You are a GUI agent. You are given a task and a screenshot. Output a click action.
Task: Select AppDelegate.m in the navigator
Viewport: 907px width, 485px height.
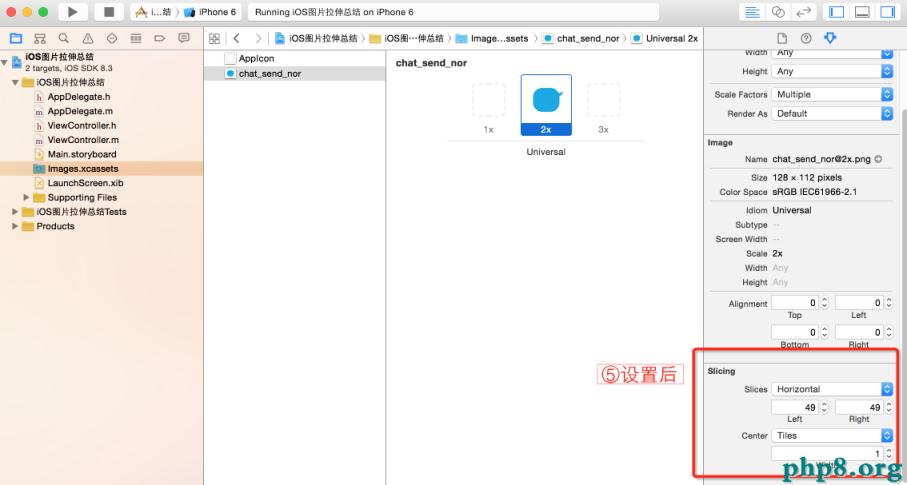pyautogui.click(x=80, y=111)
